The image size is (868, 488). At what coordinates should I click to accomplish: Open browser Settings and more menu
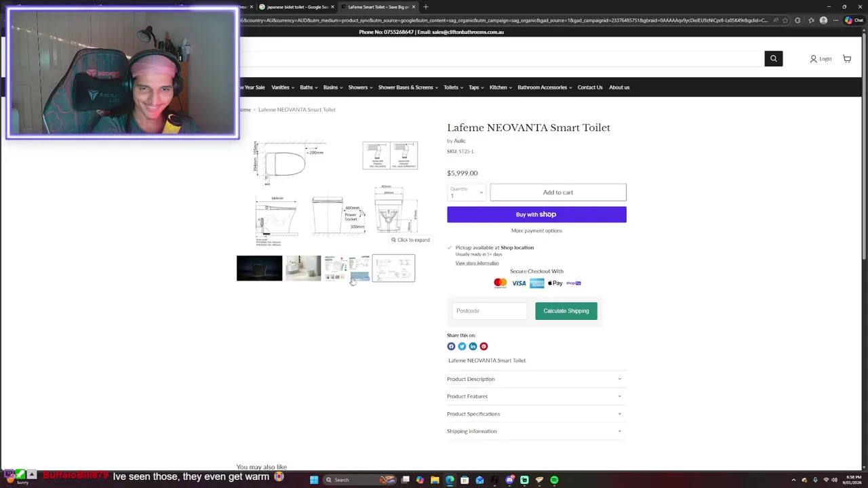(835, 20)
